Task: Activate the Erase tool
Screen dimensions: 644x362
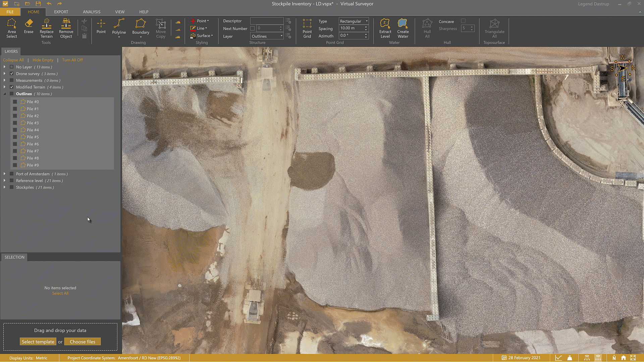Action: [x=29, y=26]
